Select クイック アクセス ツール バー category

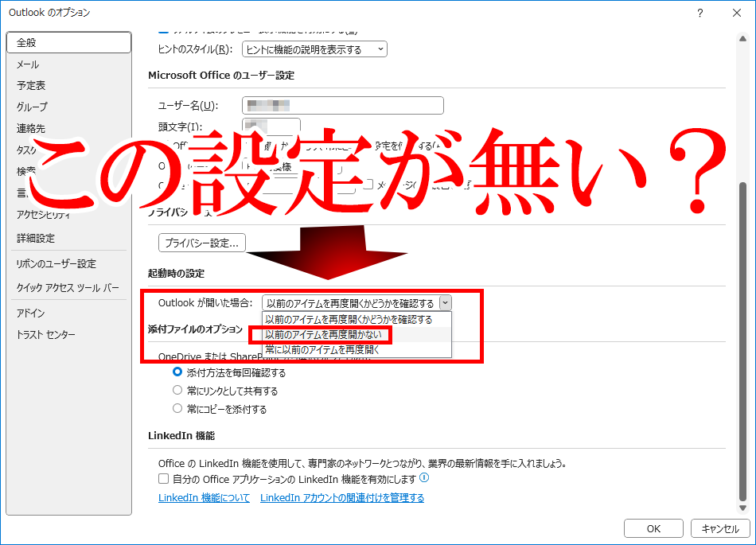click(69, 288)
